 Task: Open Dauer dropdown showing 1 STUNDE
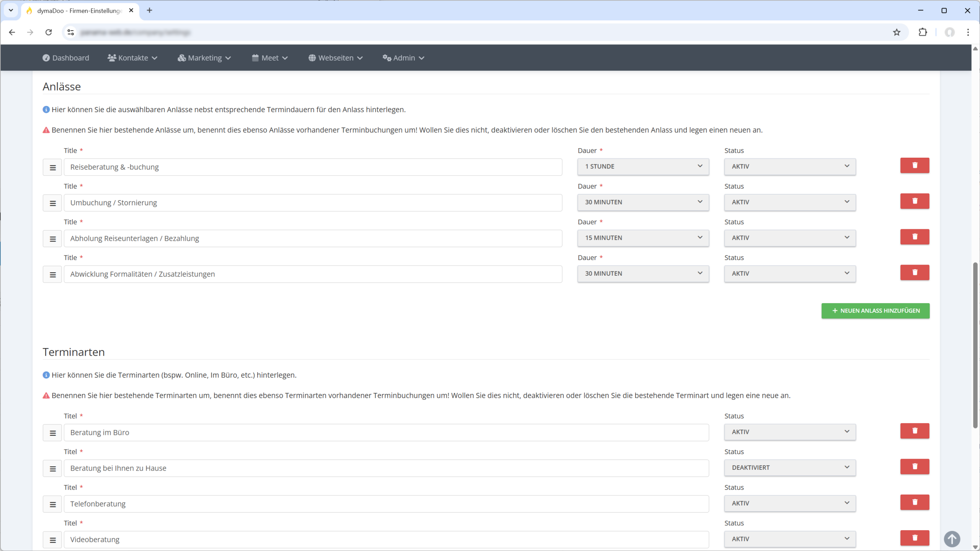point(643,166)
